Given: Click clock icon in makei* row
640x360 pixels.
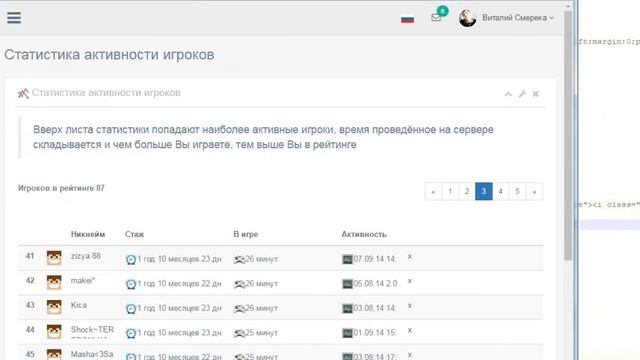Looking at the screenshot, I should click(131, 284).
